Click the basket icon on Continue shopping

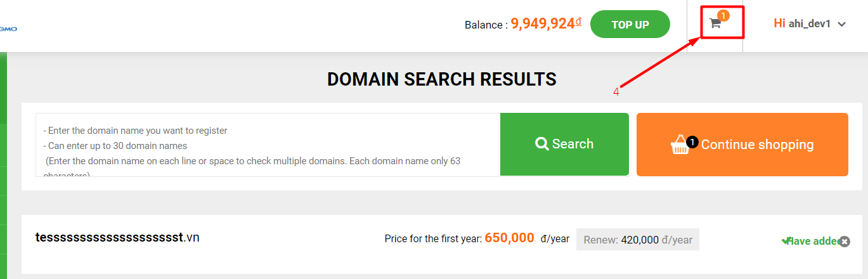tap(680, 145)
